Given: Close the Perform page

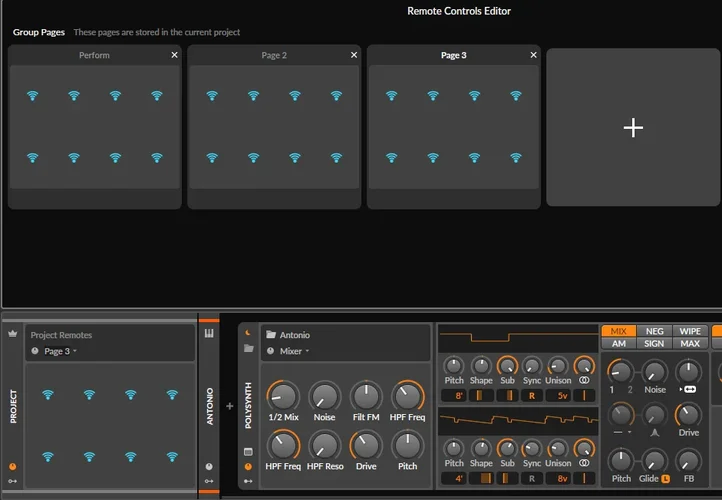Looking at the screenshot, I should coord(174,56).
